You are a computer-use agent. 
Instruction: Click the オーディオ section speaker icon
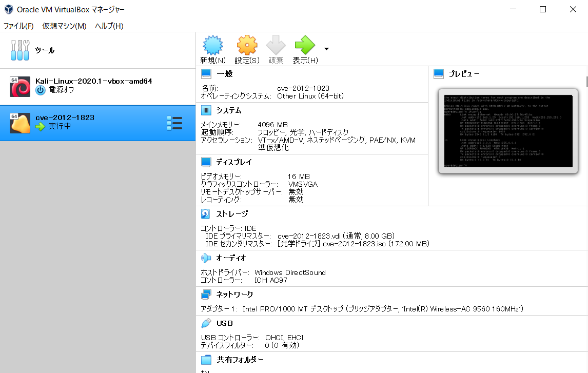(206, 258)
